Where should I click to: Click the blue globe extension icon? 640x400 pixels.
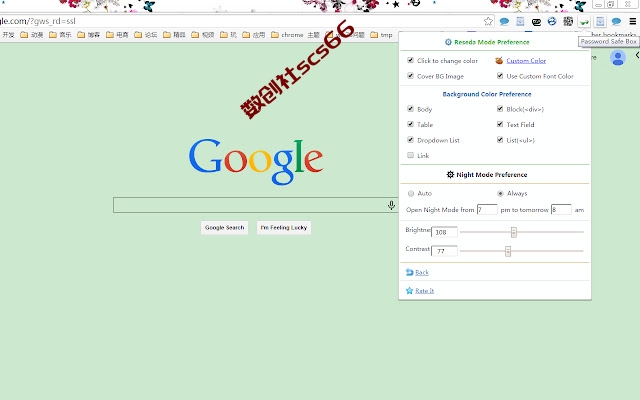(x=552, y=21)
